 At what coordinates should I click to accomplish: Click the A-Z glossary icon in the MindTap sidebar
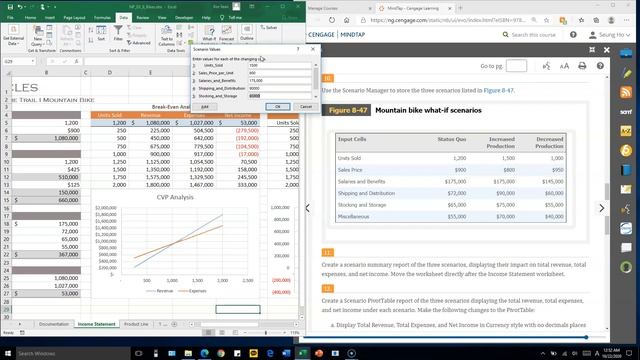pyautogui.click(x=626, y=131)
